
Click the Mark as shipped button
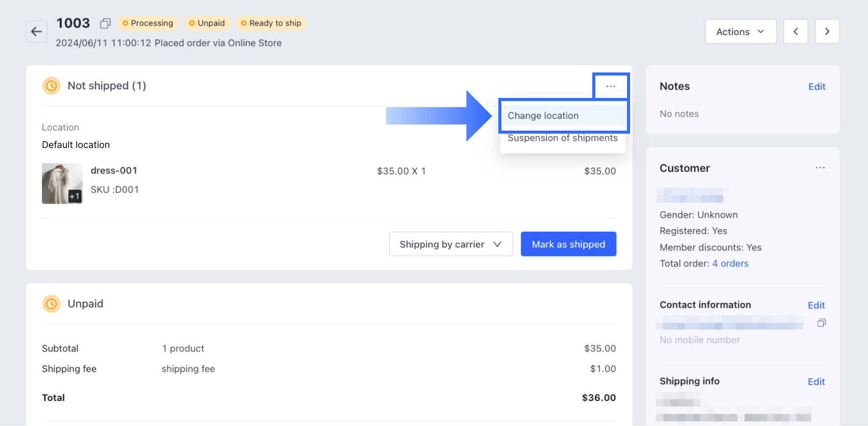click(568, 244)
